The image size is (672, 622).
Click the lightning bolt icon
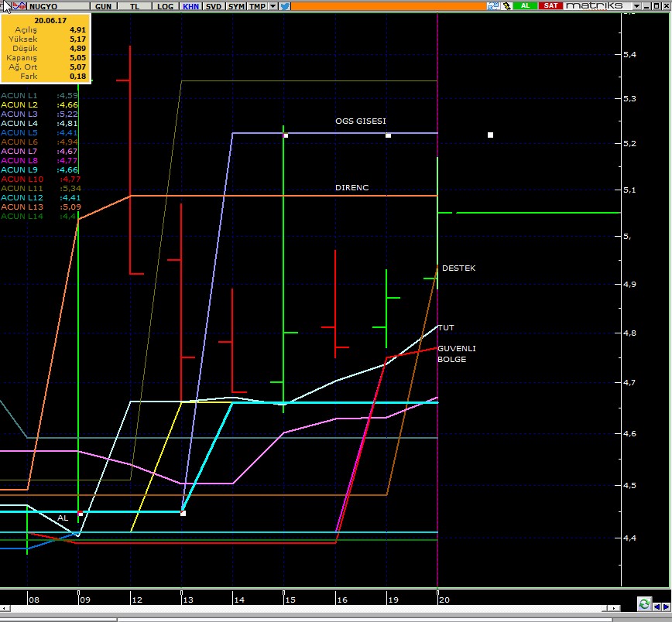(506, 6)
